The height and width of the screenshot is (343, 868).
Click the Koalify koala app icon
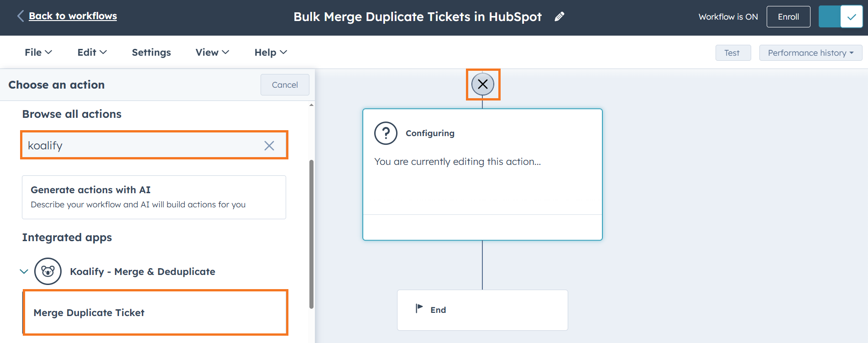(48, 271)
